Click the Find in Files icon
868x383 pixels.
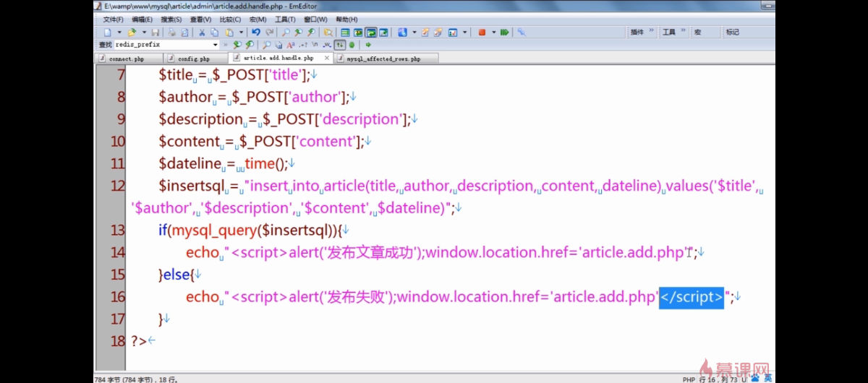pos(328,32)
